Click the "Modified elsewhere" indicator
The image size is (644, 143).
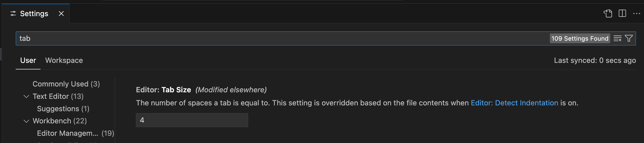[x=231, y=90]
